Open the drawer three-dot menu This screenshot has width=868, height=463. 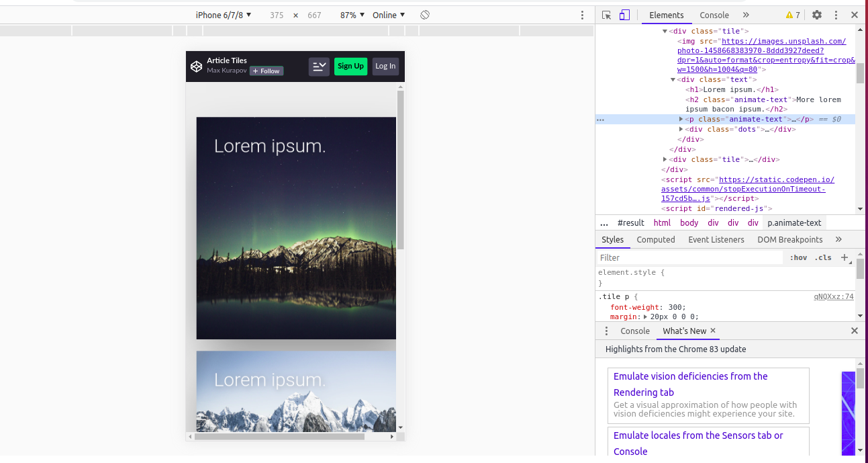tap(606, 331)
